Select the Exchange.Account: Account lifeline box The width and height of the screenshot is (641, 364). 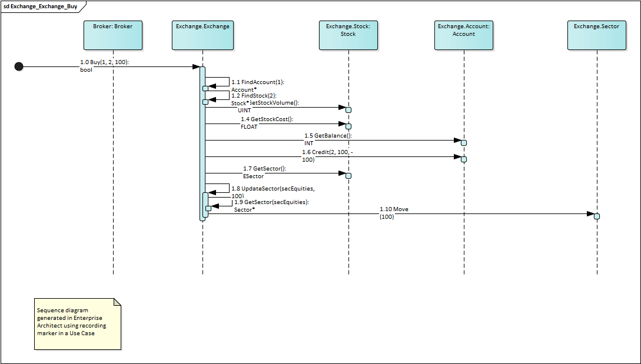click(464, 35)
